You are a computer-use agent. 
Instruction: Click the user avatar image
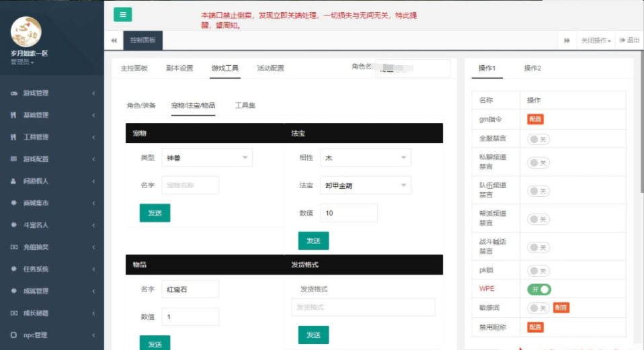[x=26, y=32]
